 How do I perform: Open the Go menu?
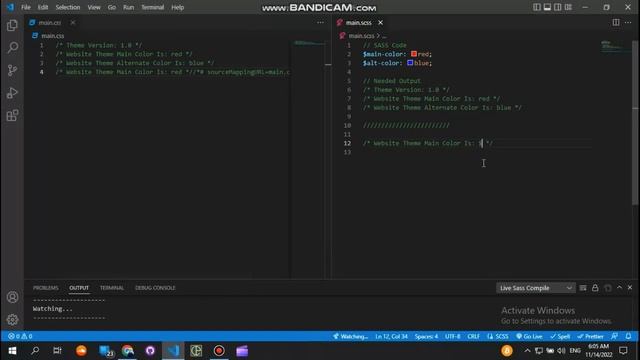click(111, 7)
